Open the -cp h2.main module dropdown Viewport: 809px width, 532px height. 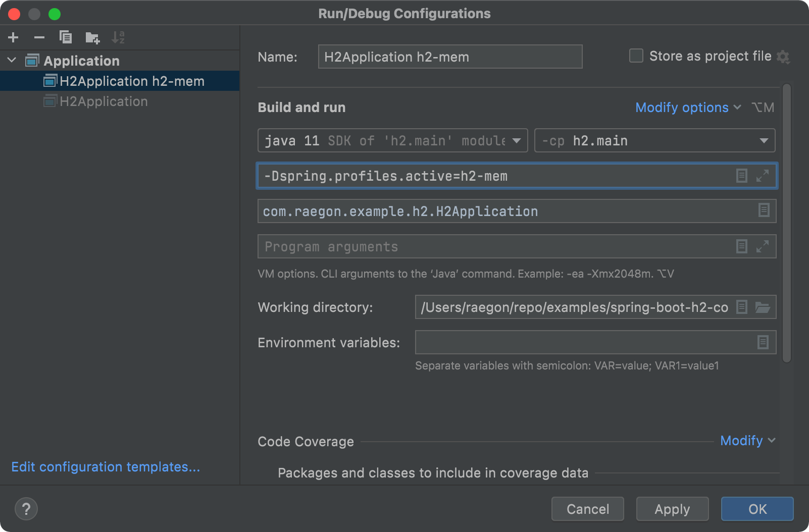point(765,140)
